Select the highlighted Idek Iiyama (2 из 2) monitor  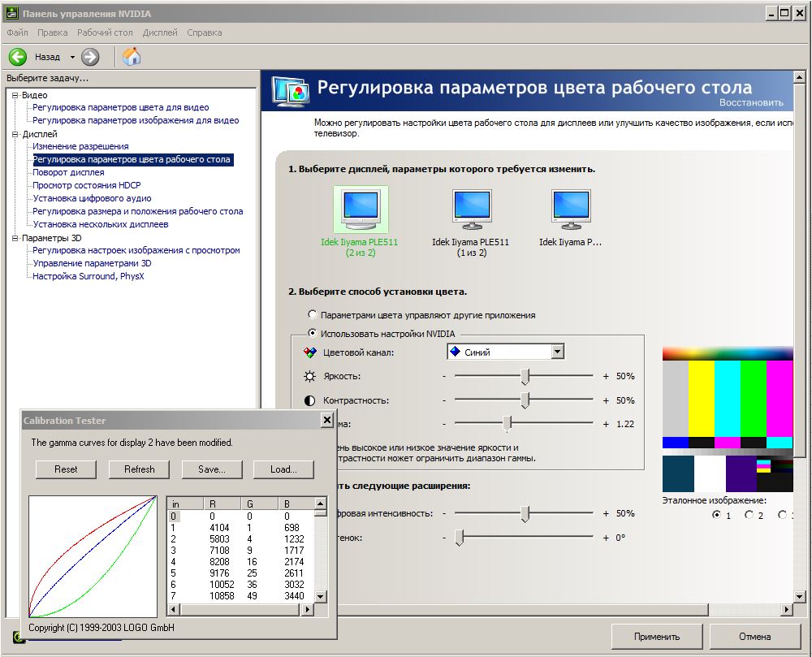click(x=361, y=210)
